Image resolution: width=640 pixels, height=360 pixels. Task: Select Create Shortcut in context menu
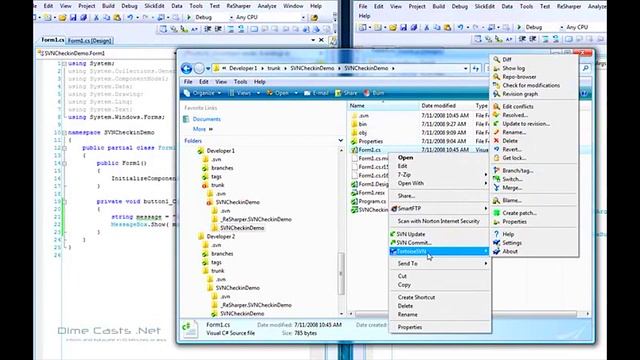pyautogui.click(x=416, y=298)
